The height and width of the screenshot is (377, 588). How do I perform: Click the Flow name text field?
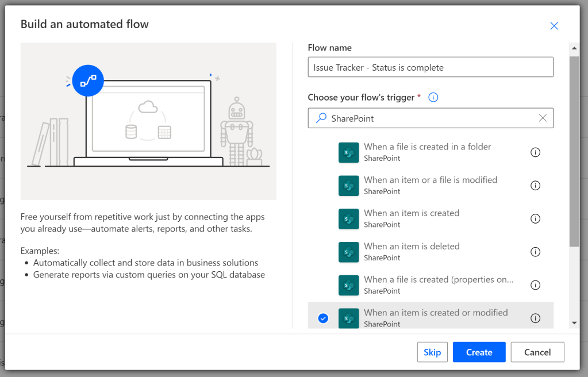coord(430,67)
